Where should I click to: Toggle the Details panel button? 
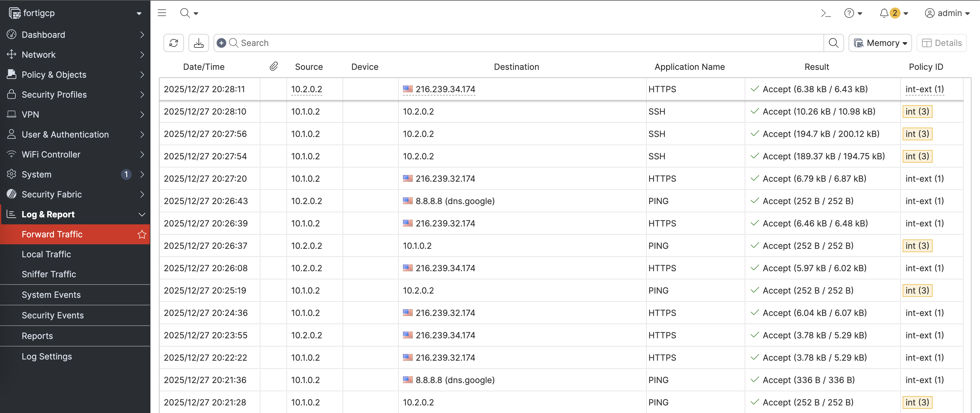[x=942, y=43]
